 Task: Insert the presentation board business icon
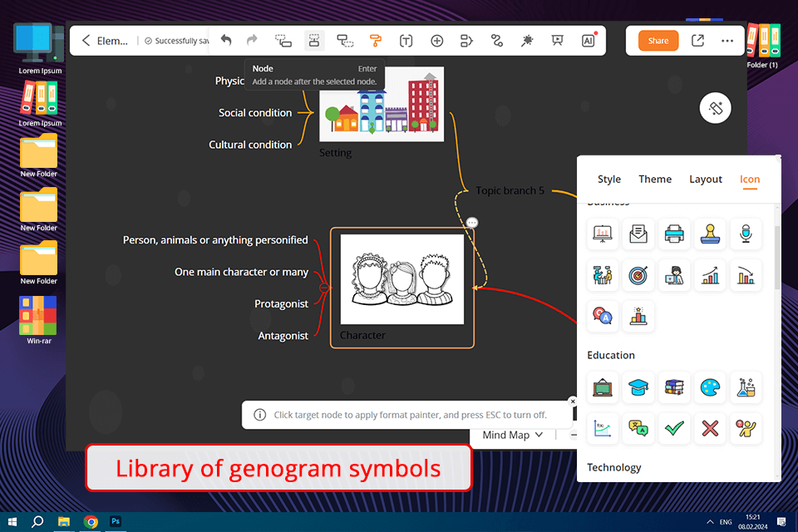tap(603, 234)
